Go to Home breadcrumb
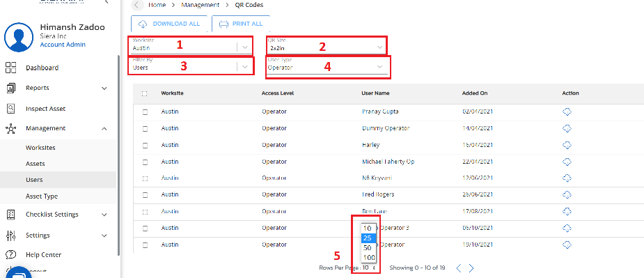The width and height of the screenshot is (644, 278). tap(157, 5)
